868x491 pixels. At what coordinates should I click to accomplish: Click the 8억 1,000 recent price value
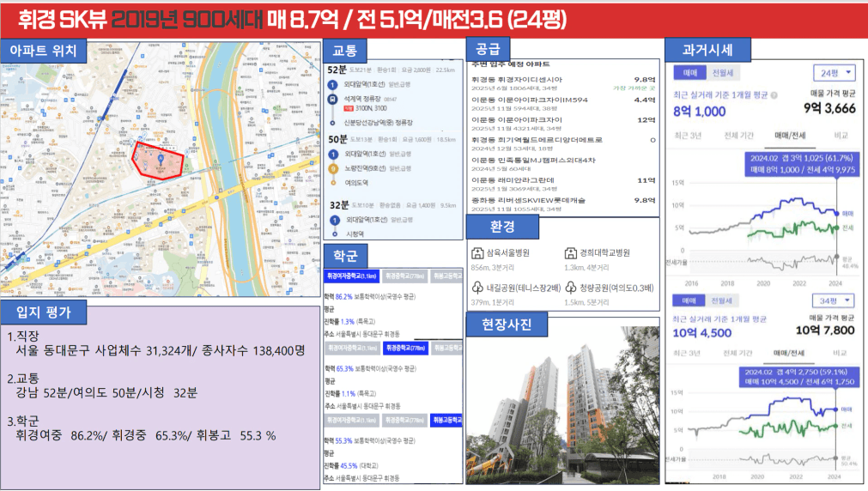699,112
